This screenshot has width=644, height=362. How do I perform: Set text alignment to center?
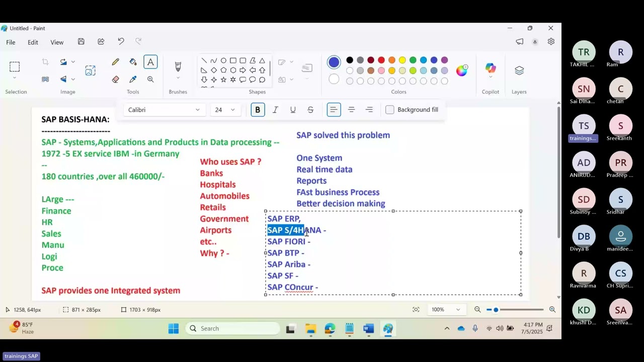coord(352,110)
